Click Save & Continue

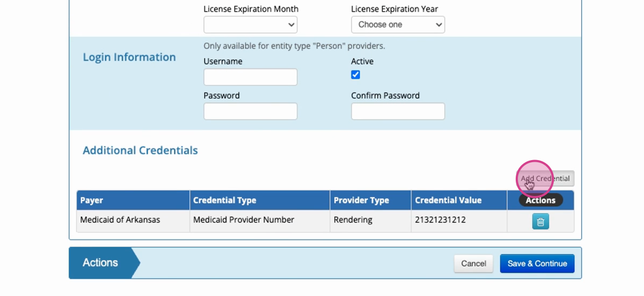[x=537, y=263]
